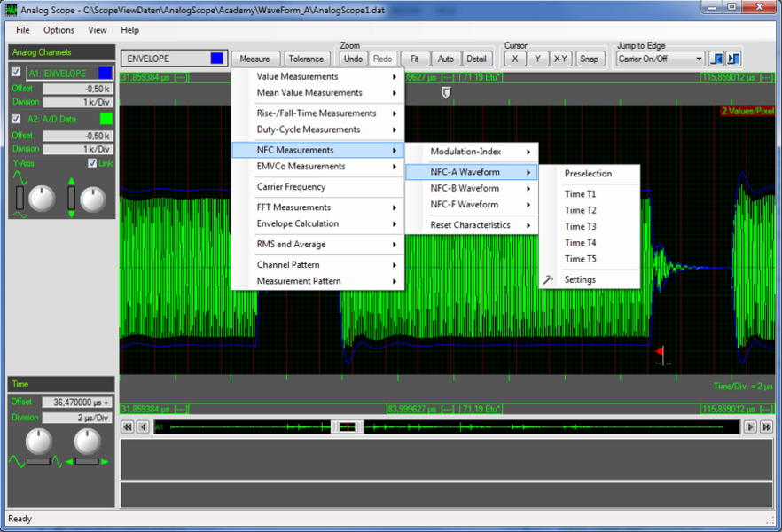Uncheck the A1: ENVELOPE channel checkbox

click(16, 72)
